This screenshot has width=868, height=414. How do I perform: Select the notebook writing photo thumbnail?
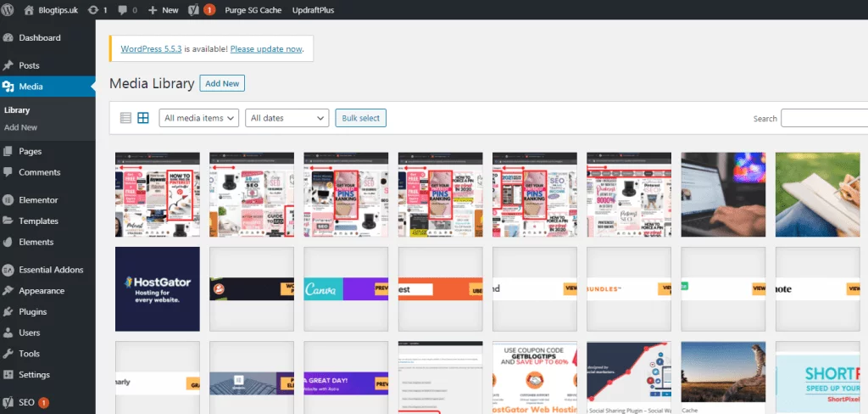[x=818, y=194]
